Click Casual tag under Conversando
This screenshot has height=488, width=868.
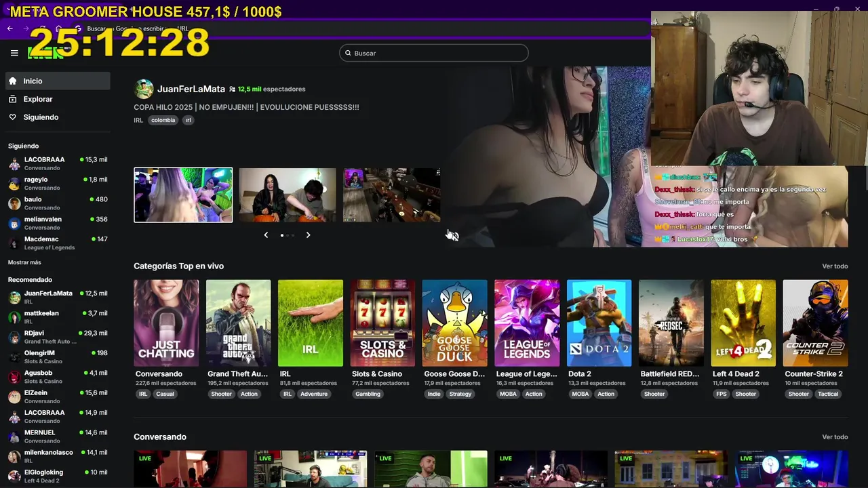pos(165,394)
